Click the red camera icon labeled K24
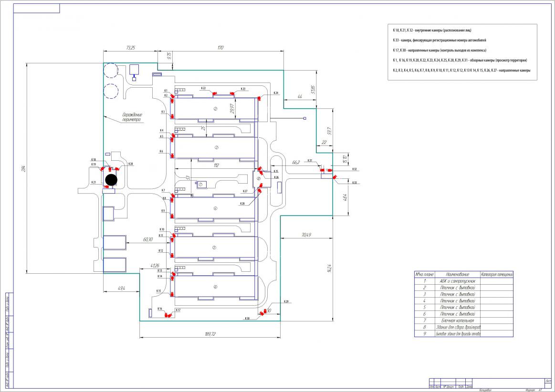555x392 pixels. (259, 98)
